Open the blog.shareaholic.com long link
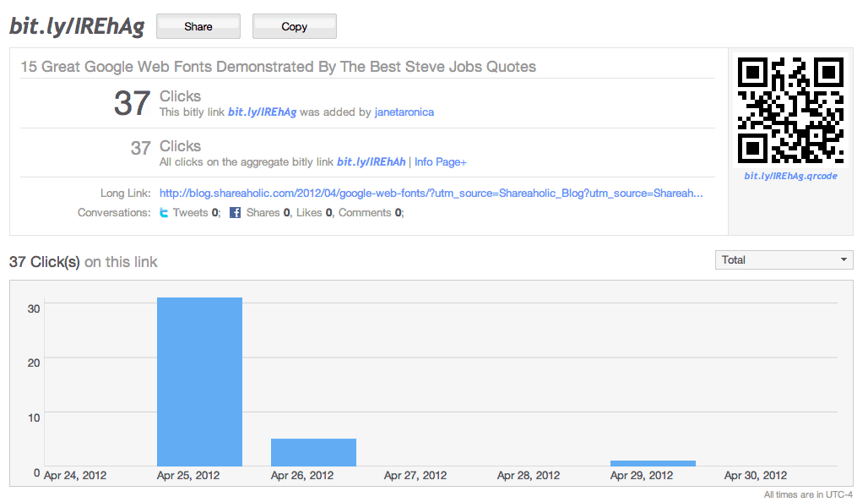This screenshot has height=502, width=868. click(431, 194)
